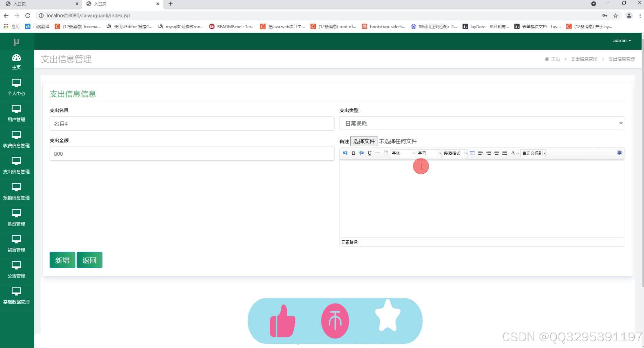Screen dimensions: 644x348
Task: Open the bootstrap-select bookmark
Action: pos(384,26)
